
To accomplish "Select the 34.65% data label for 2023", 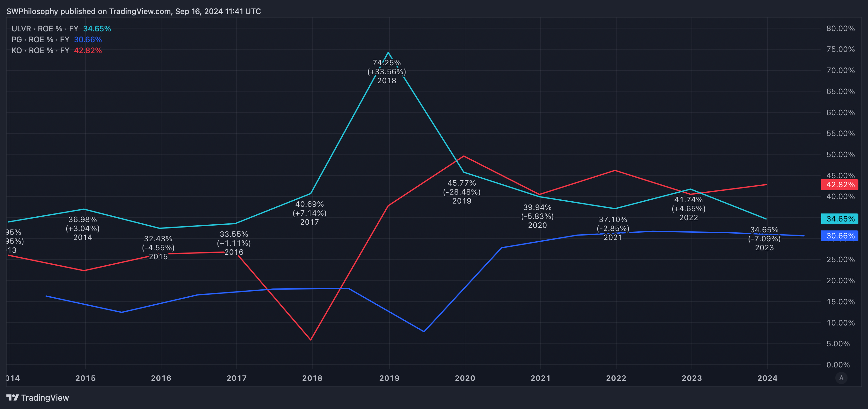I will 764,230.
